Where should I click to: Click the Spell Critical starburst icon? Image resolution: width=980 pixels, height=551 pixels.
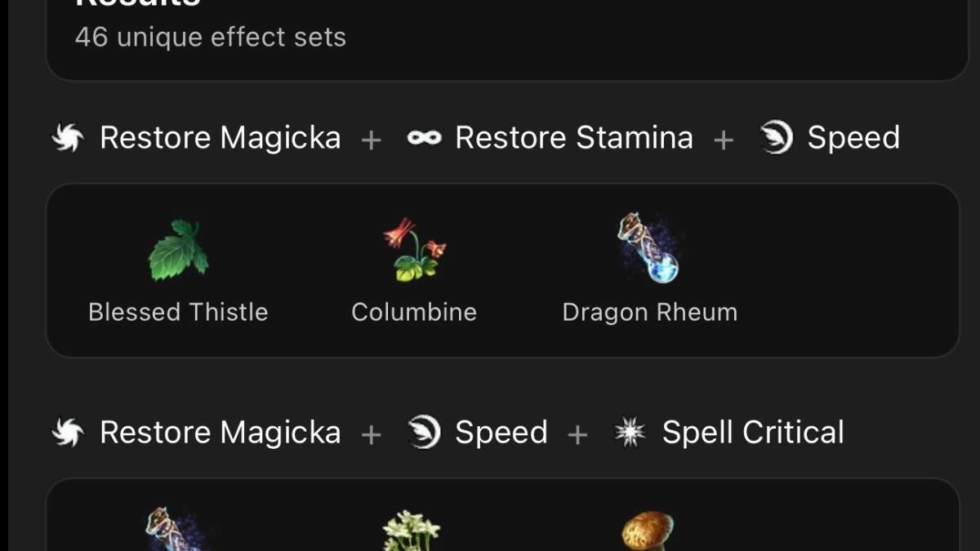[x=630, y=433]
